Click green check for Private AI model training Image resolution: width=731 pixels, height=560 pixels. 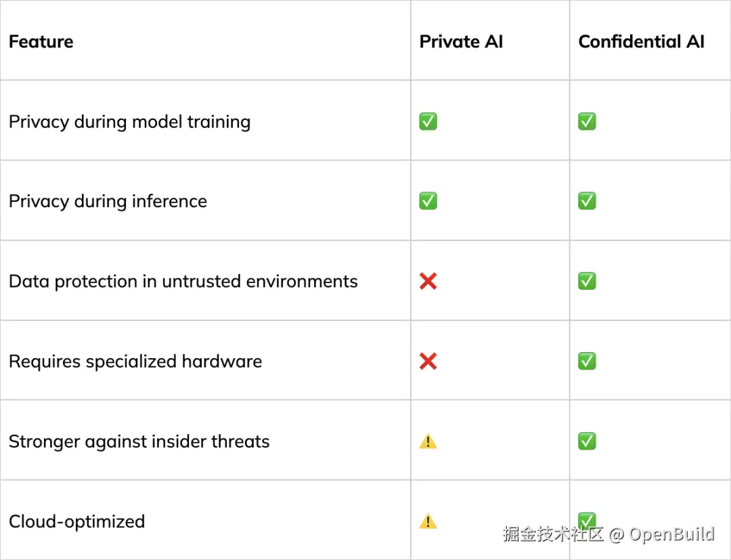[428, 122]
